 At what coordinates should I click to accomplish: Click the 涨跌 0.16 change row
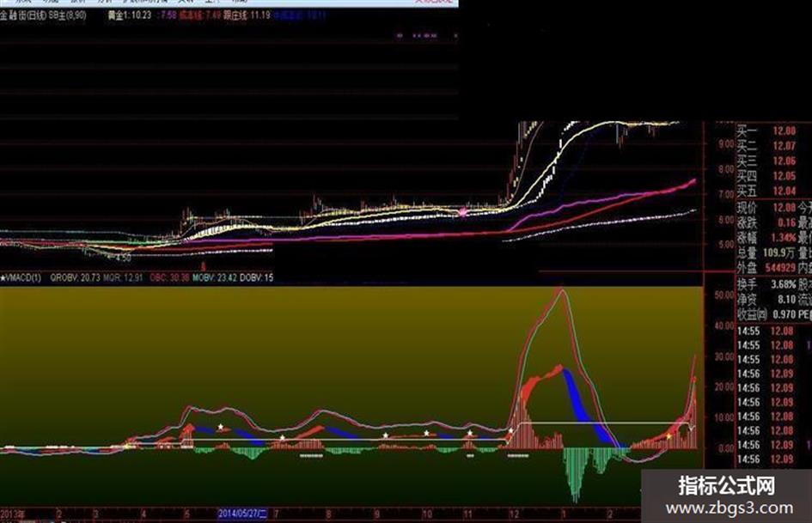[x=766, y=222]
